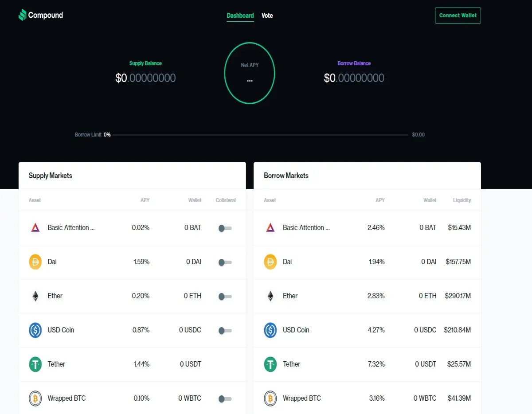Image resolution: width=532 pixels, height=414 pixels.
Task: Click the $210.84M USD Coin liquidity
Action: click(457, 330)
